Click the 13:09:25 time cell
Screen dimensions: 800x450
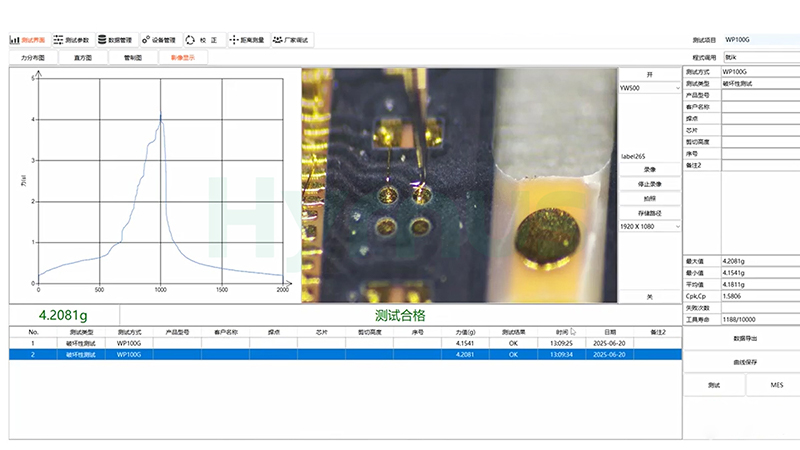(561, 343)
